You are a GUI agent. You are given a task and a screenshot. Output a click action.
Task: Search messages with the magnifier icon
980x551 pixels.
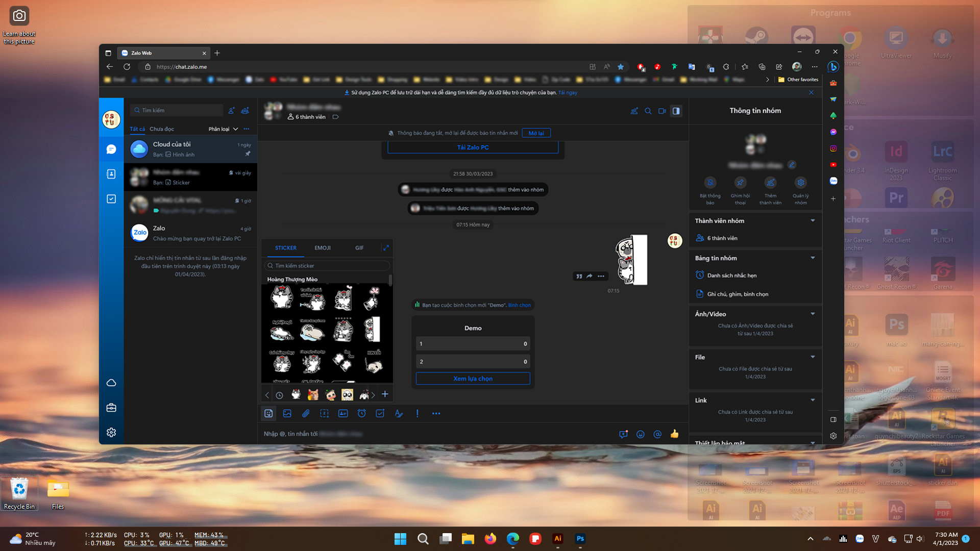pos(648,111)
